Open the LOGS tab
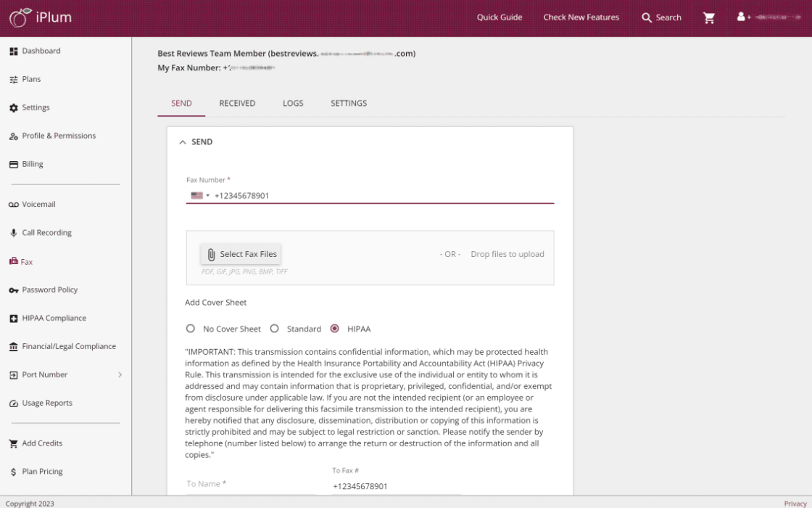Screen dimensions: 812x508 pyautogui.click(x=293, y=103)
